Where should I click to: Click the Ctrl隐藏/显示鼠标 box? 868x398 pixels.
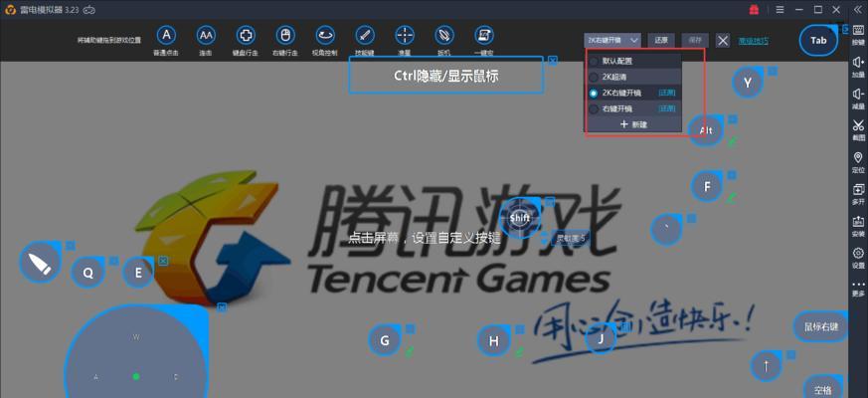click(x=445, y=75)
